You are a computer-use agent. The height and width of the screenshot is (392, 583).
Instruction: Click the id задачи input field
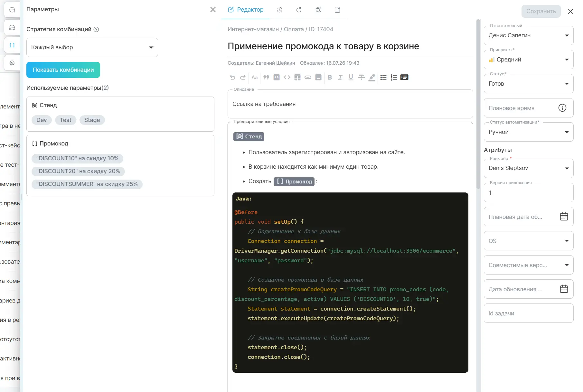pos(529,313)
